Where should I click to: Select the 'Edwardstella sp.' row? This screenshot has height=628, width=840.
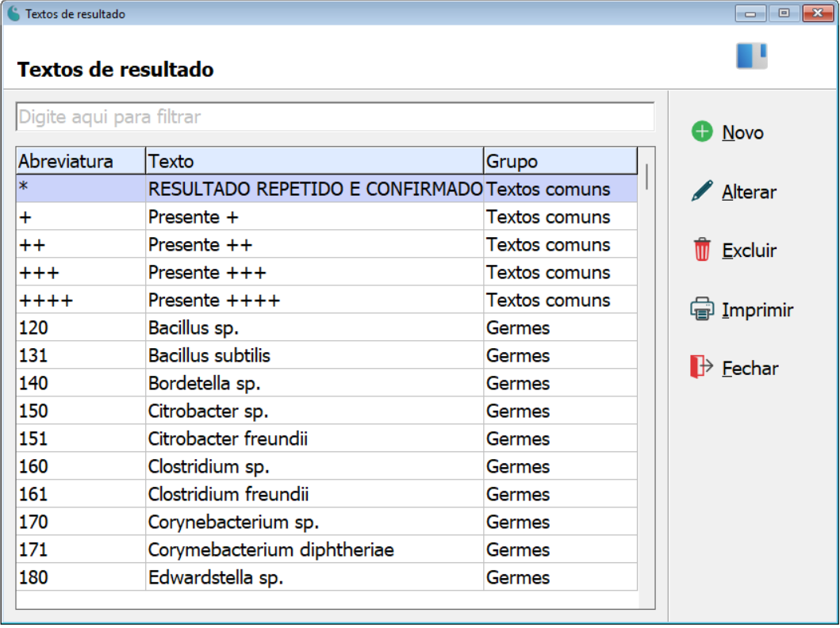327,578
